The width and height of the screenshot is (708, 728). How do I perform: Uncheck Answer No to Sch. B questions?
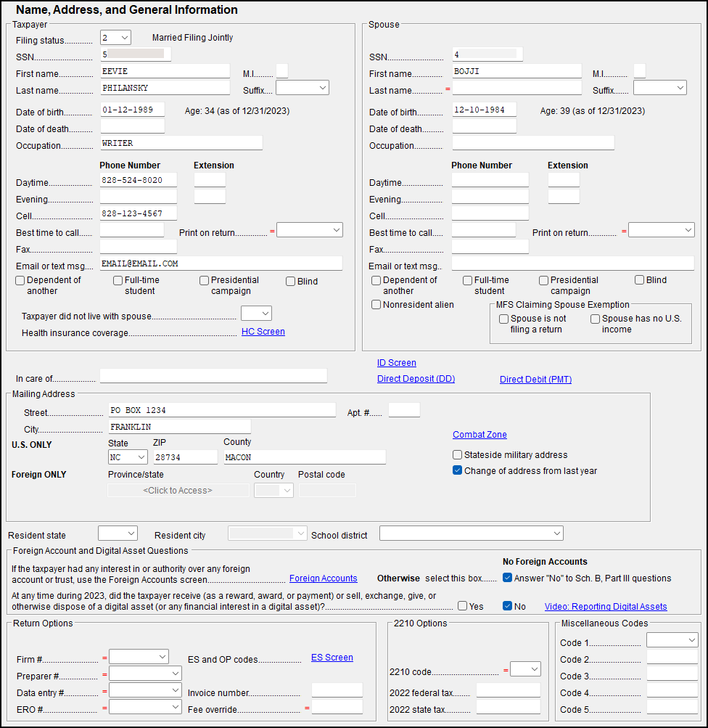508,578
